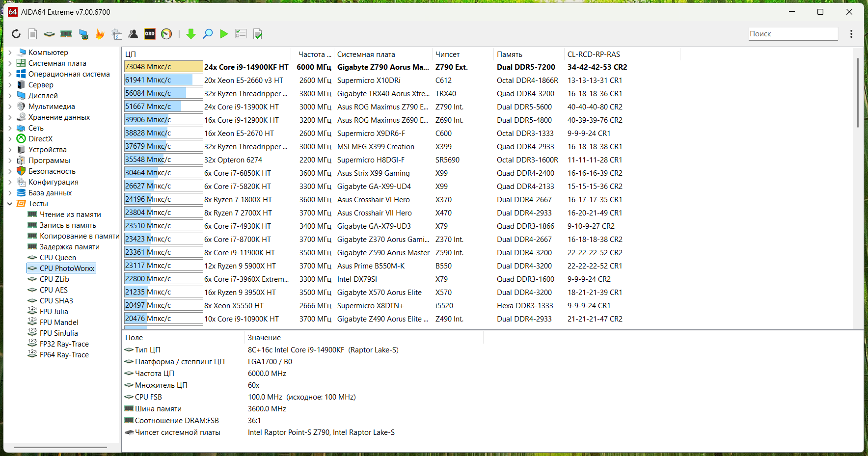Select the CPU PhotoWorxx test
The image size is (868, 456).
67,268
